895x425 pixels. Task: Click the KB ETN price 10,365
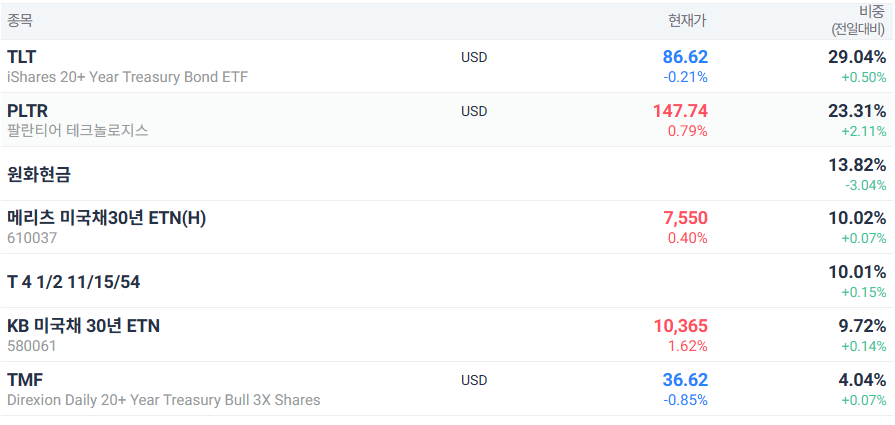pos(681,326)
